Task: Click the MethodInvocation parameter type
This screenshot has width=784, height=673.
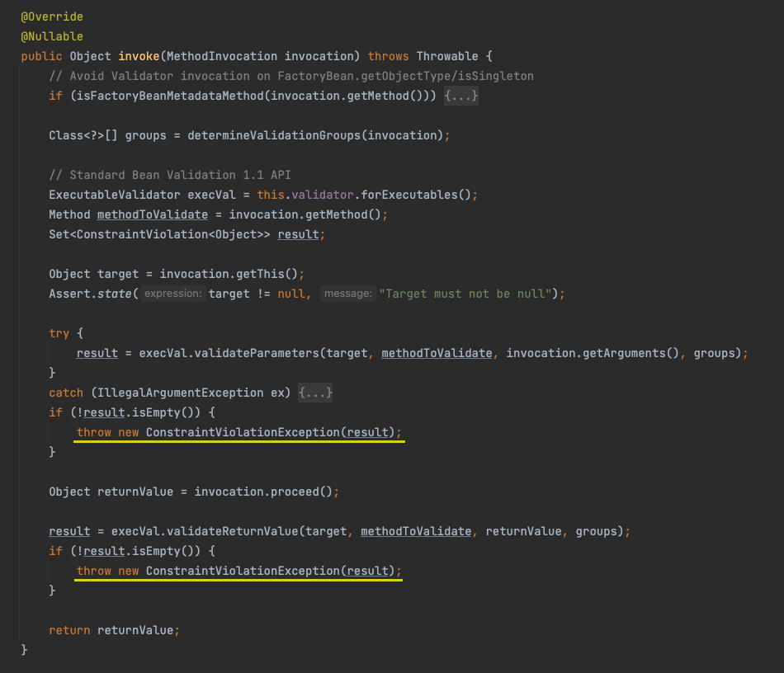Action: pos(221,56)
